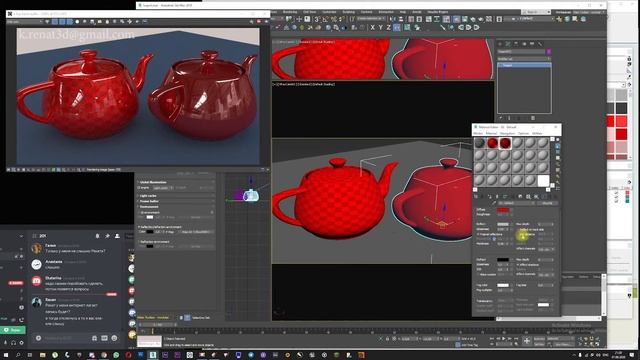The height and width of the screenshot is (360, 640).
Task: Click the material type button in Material Editor
Action: (x=547, y=203)
